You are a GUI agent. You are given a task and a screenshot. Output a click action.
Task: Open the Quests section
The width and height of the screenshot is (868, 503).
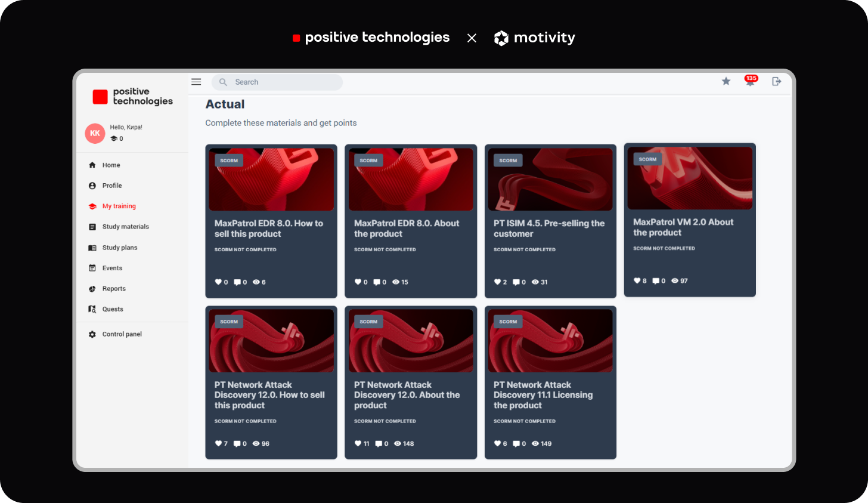point(112,309)
